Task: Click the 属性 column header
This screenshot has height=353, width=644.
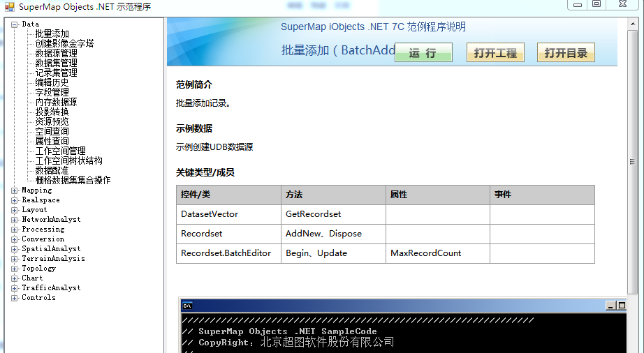Action: tap(438, 195)
